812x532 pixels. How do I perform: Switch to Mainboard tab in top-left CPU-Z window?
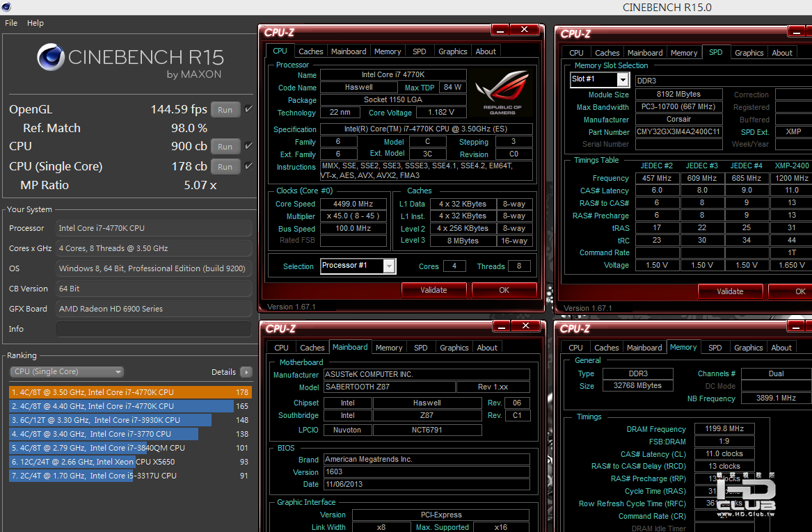[349, 51]
